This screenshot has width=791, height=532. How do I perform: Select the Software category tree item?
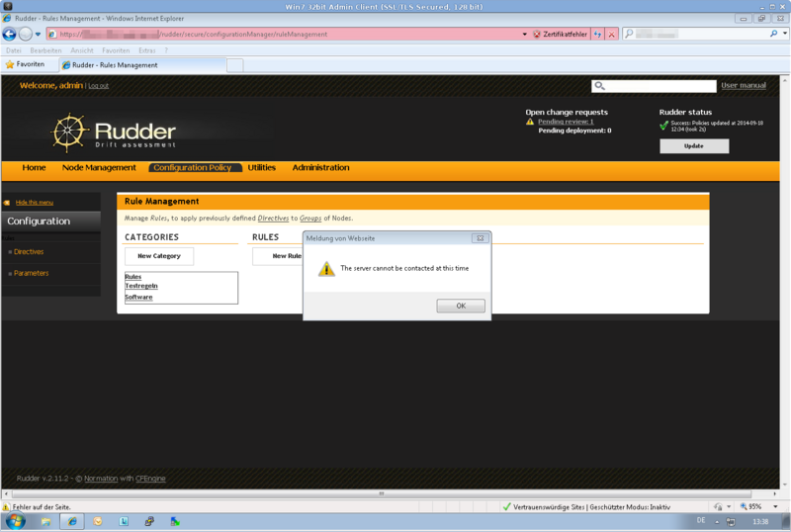(138, 297)
